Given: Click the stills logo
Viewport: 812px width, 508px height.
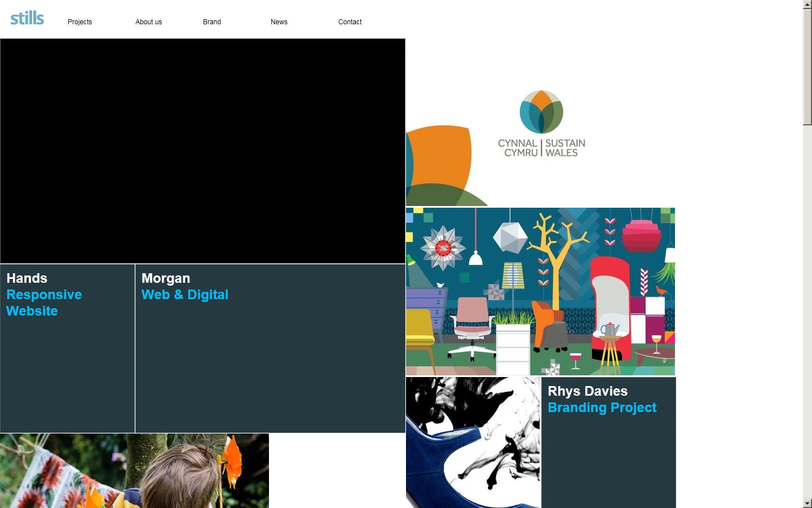Looking at the screenshot, I should 27,18.
